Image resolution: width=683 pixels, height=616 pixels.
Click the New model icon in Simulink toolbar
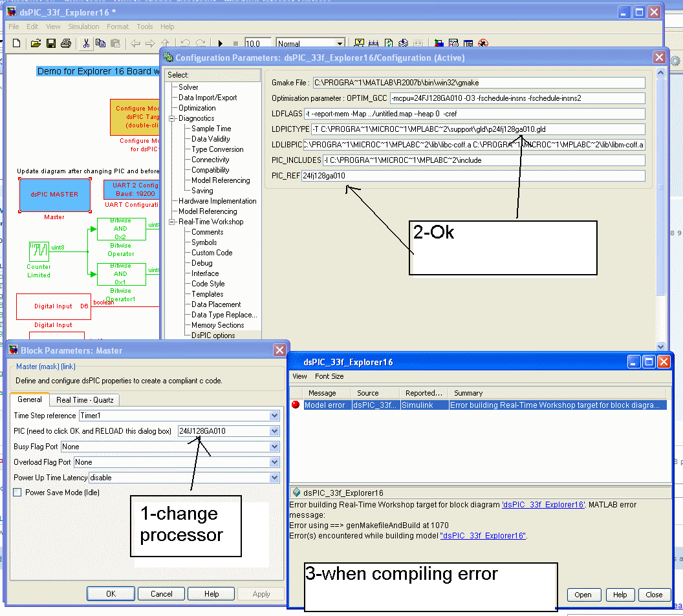pyautogui.click(x=17, y=43)
